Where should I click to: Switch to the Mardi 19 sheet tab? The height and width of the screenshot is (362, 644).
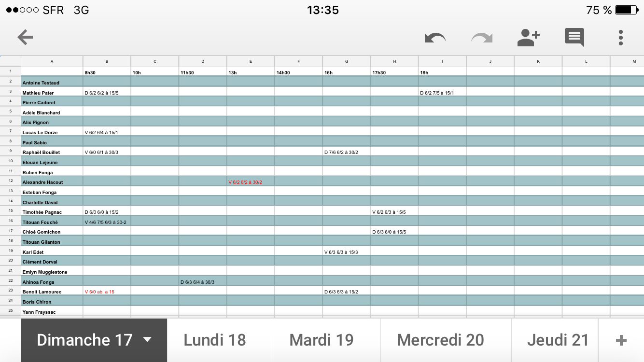(x=322, y=340)
